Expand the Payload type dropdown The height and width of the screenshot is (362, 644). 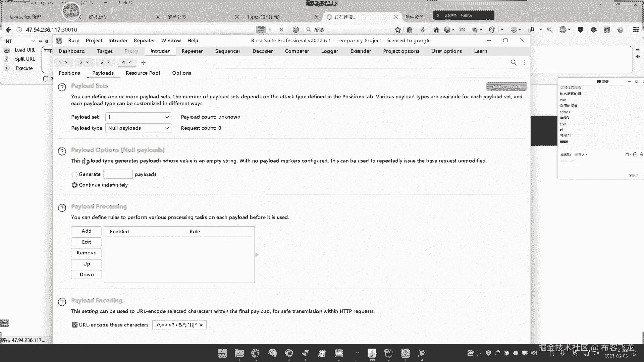[138, 128]
